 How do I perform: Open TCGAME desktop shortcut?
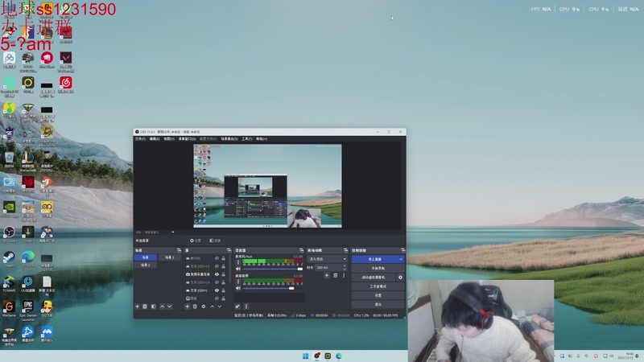point(9,284)
